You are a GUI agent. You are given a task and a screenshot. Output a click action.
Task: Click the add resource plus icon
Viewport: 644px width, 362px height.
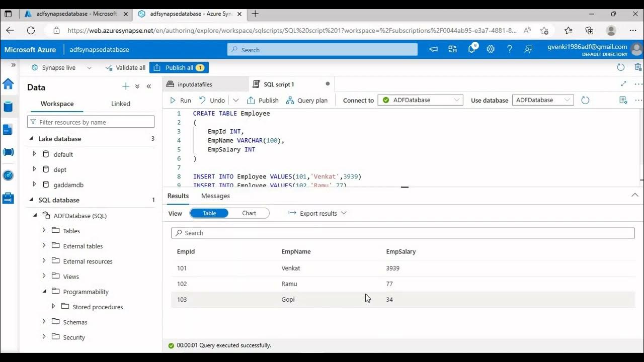(x=126, y=86)
